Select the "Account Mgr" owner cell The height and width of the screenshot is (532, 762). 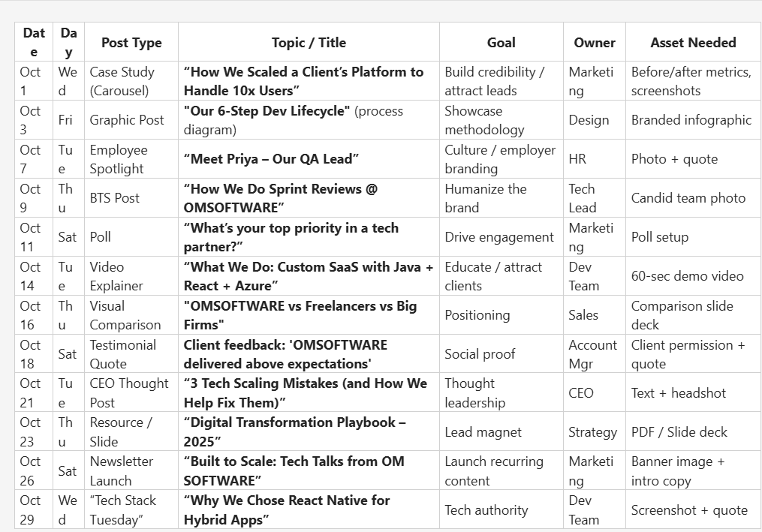coord(592,354)
